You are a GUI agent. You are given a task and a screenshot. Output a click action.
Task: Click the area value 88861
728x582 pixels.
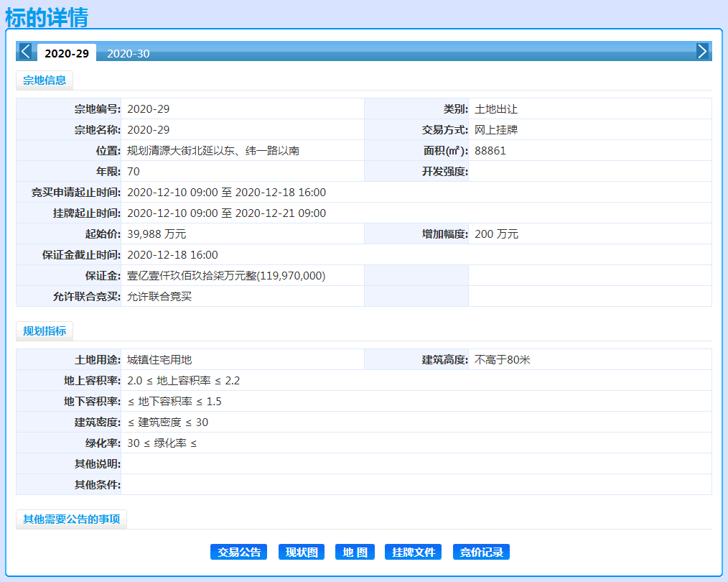tap(490, 151)
